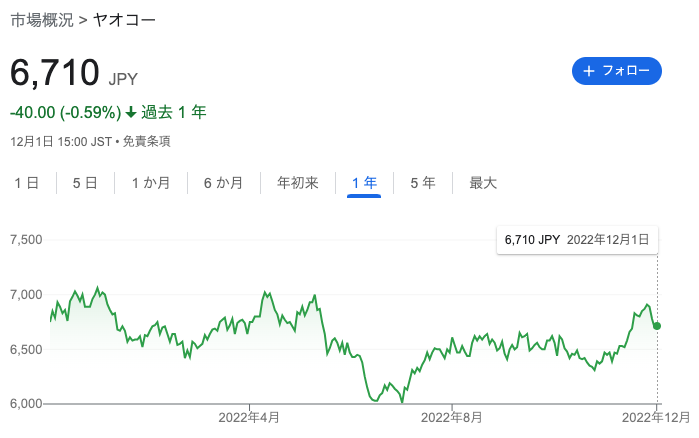The height and width of the screenshot is (438, 699).
Task: Click the 2022年4月 axis label
Action: [x=249, y=418]
